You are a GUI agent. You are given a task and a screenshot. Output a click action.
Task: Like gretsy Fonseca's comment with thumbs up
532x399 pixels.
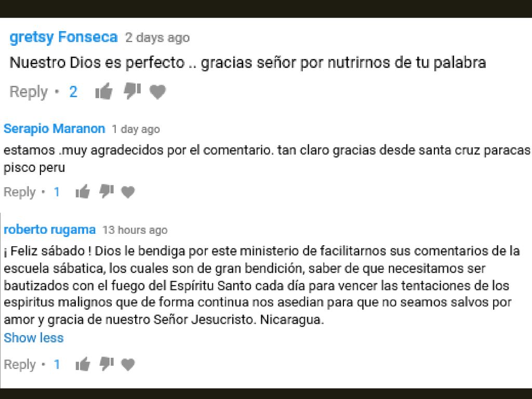tap(104, 91)
